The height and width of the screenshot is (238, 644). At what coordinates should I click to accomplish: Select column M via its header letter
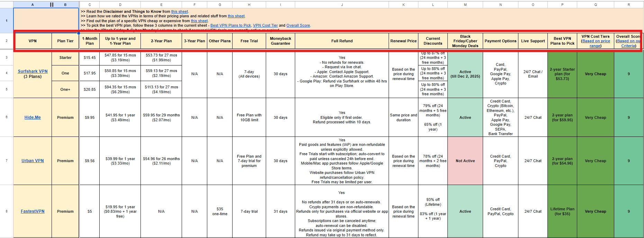(465, 5)
